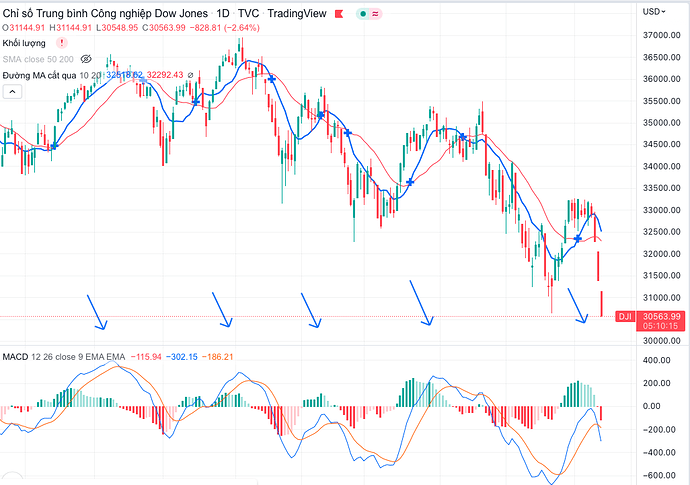Image resolution: width=690 pixels, height=485 pixels.
Task: Click the chart title Chỉ số Trung bình Công nghiệp Dow Jones
Action: [x=105, y=14]
